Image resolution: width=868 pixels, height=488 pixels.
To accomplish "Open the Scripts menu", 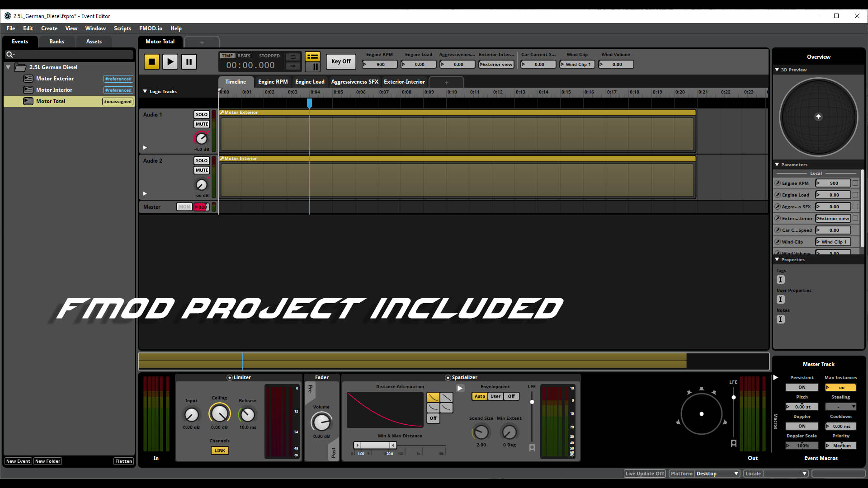I will click(122, 28).
